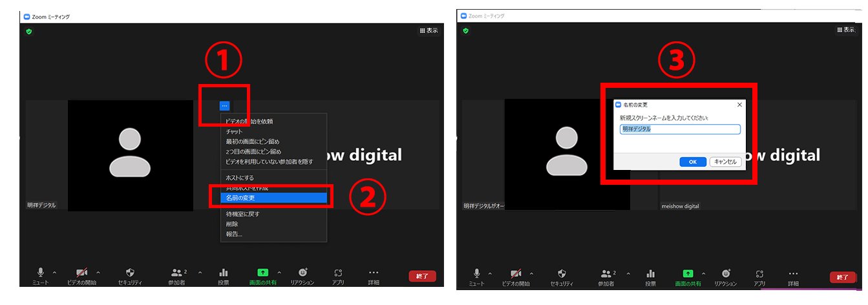
Task: Toggle Start Video (ビデオの開始) in left window
Action: pyautogui.click(x=82, y=273)
